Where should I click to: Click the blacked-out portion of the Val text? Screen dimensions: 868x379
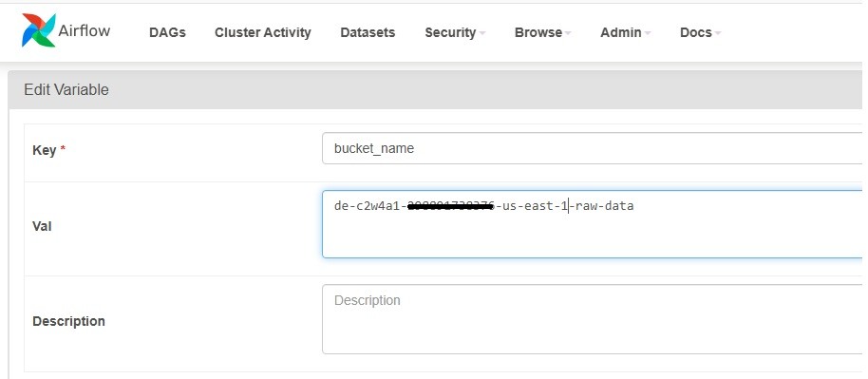click(x=450, y=207)
